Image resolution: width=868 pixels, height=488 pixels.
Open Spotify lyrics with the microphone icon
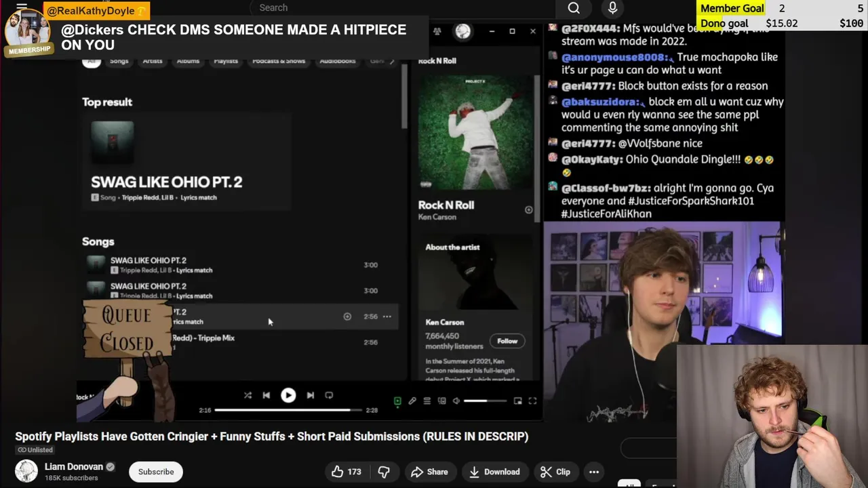point(412,401)
